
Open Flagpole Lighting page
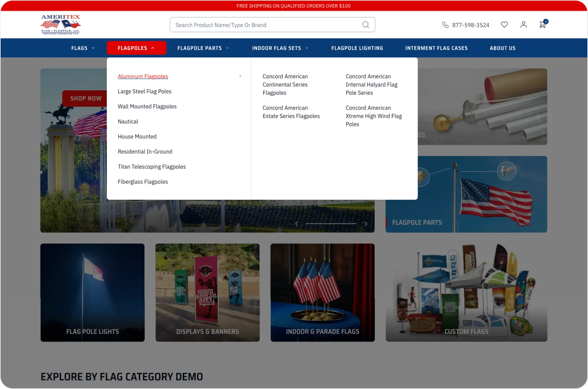tap(357, 48)
